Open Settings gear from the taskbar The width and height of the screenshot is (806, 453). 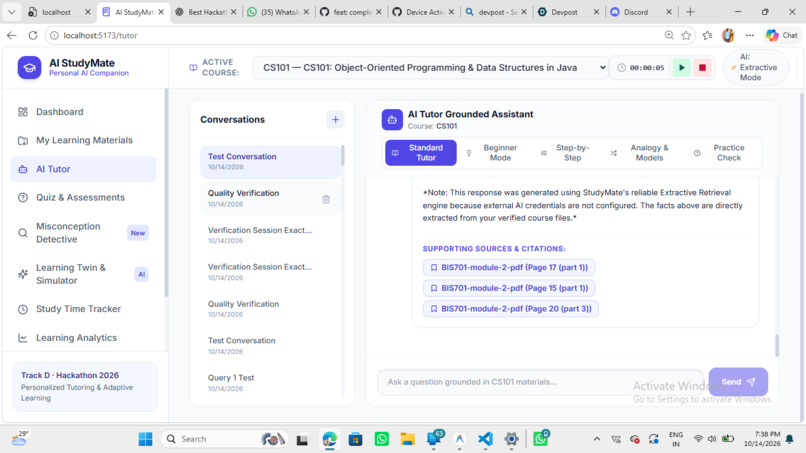click(511, 439)
